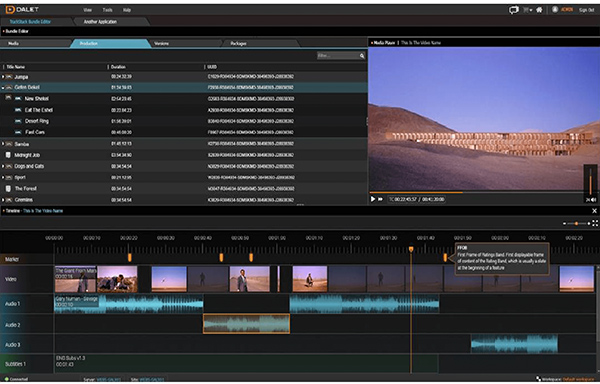Click the Dalet logo
This screenshot has height=384, width=600.
pyautogui.click(x=22, y=10)
